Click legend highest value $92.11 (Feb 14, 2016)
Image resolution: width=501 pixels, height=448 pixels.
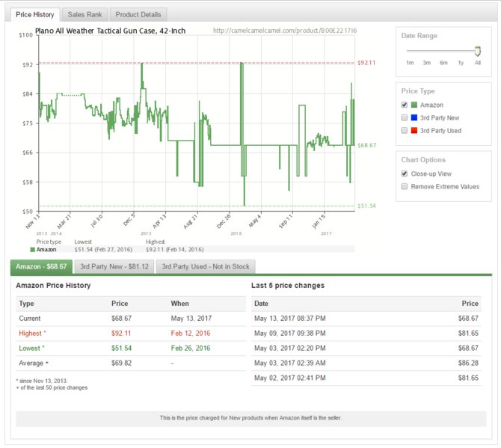174,250
